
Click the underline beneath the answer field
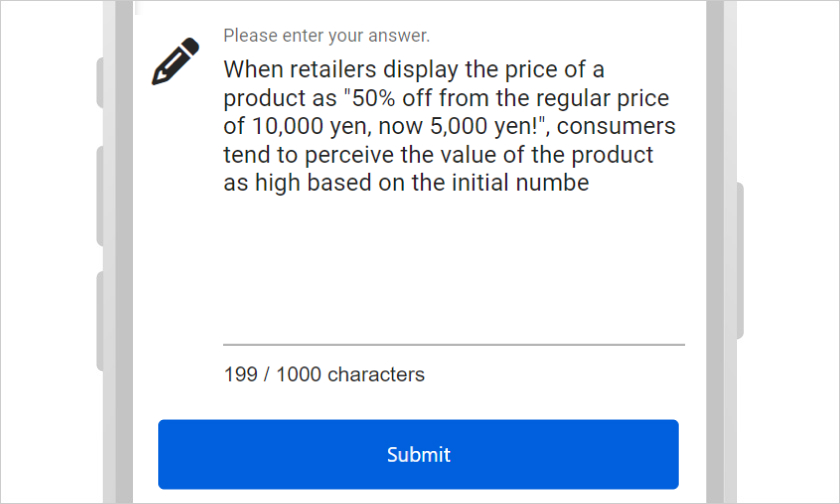(453, 345)
